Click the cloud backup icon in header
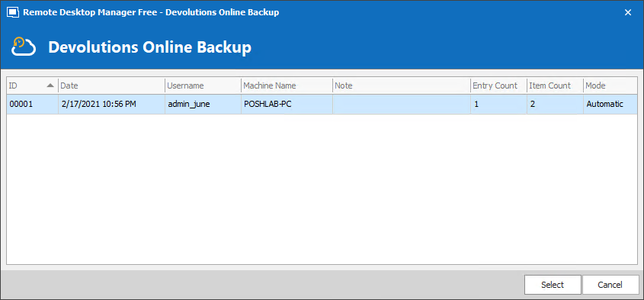This screenshot has width=644, height=300. click(24, 47)
